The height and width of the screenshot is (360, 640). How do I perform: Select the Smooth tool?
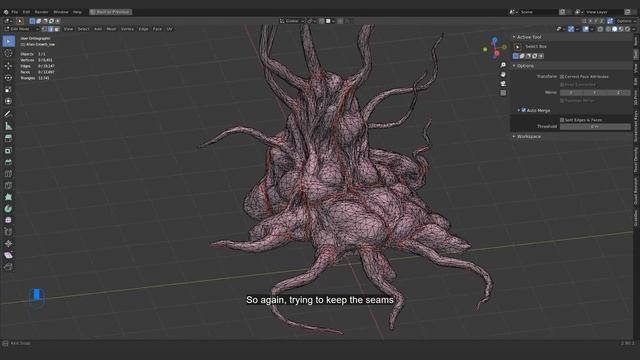tap(9, 220)
